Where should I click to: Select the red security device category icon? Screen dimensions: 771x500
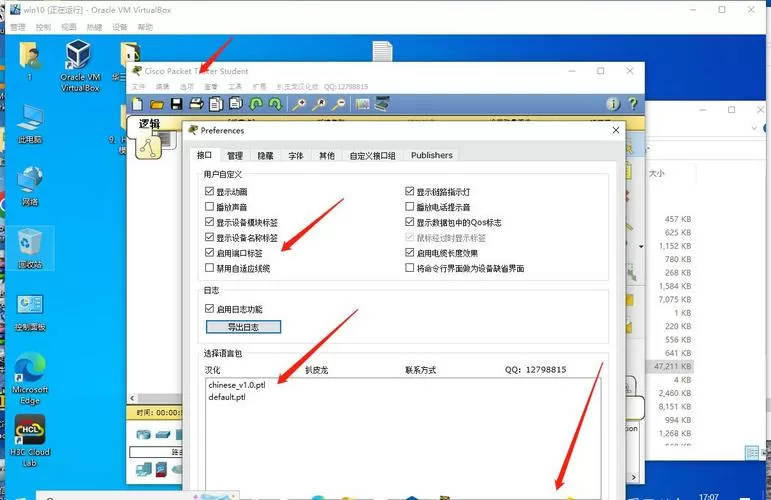[161, 470]
